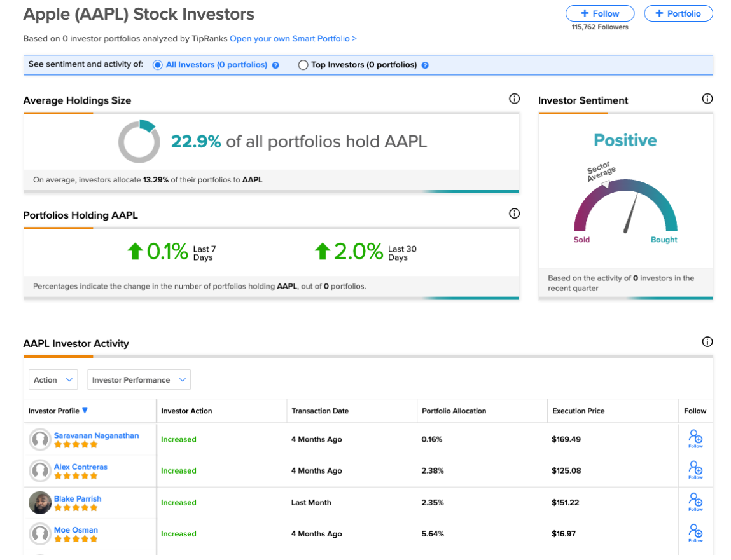731x560 pixels.
Task: Sort by Investor Profile column arrow
Action: click(x=85, y=411)
